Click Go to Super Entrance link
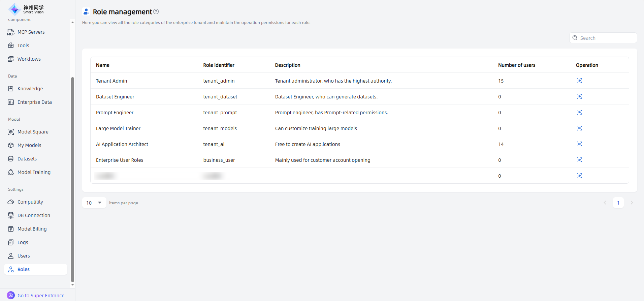644x301 pixels. click(x=41, y=296)
